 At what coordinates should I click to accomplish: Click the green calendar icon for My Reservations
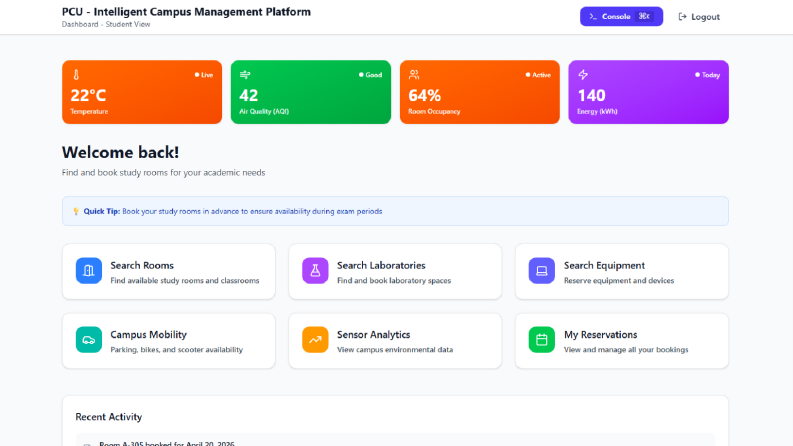coord(542,340)
